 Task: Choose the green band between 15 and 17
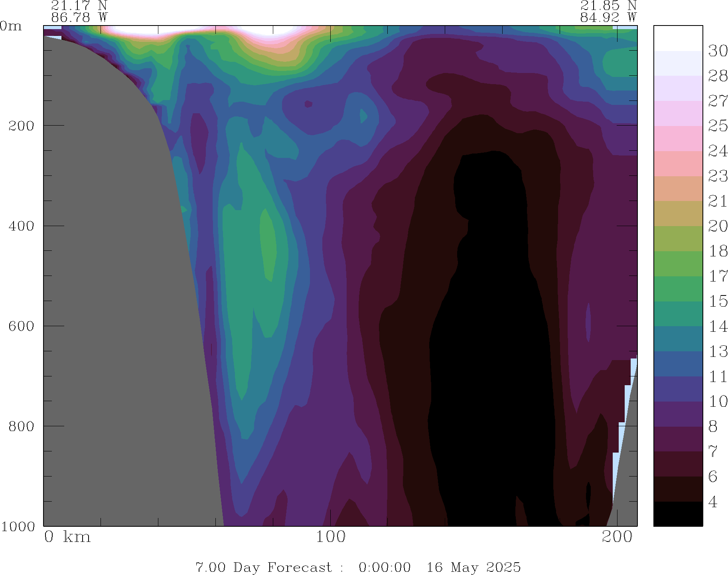[x=678, y=289]
